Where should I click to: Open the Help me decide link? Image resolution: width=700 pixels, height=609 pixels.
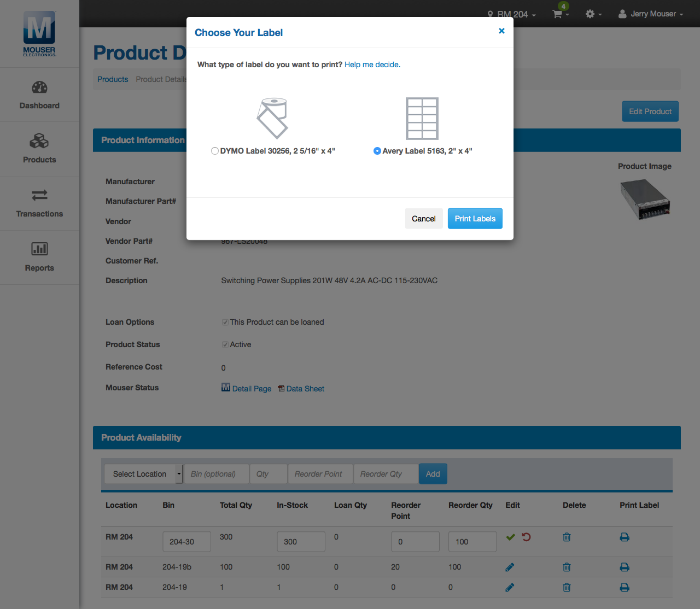coord(372,64)
